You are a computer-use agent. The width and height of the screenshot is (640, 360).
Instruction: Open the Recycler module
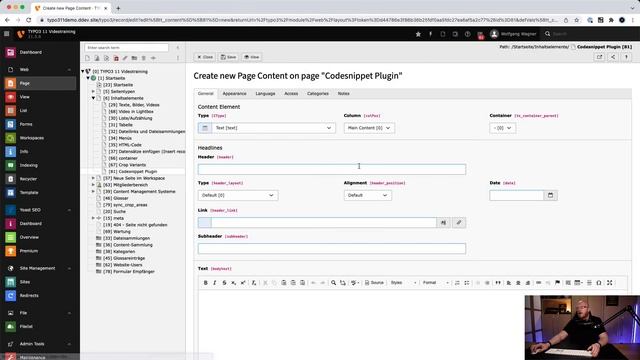coord(40,179)
